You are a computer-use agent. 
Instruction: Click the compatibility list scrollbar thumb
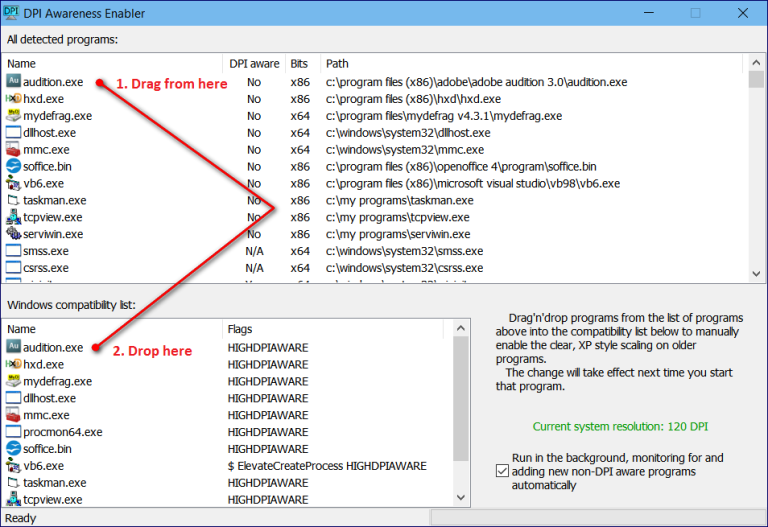tap(460, 399)
